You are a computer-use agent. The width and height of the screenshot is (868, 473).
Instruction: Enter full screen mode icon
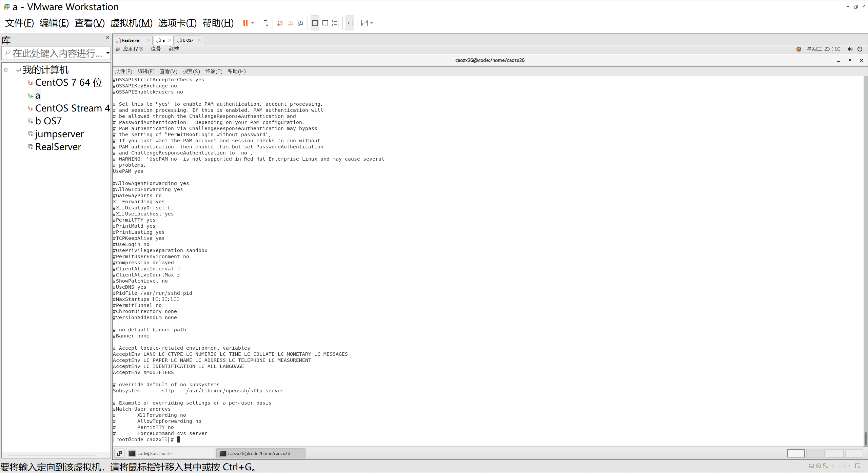[335, 23]
